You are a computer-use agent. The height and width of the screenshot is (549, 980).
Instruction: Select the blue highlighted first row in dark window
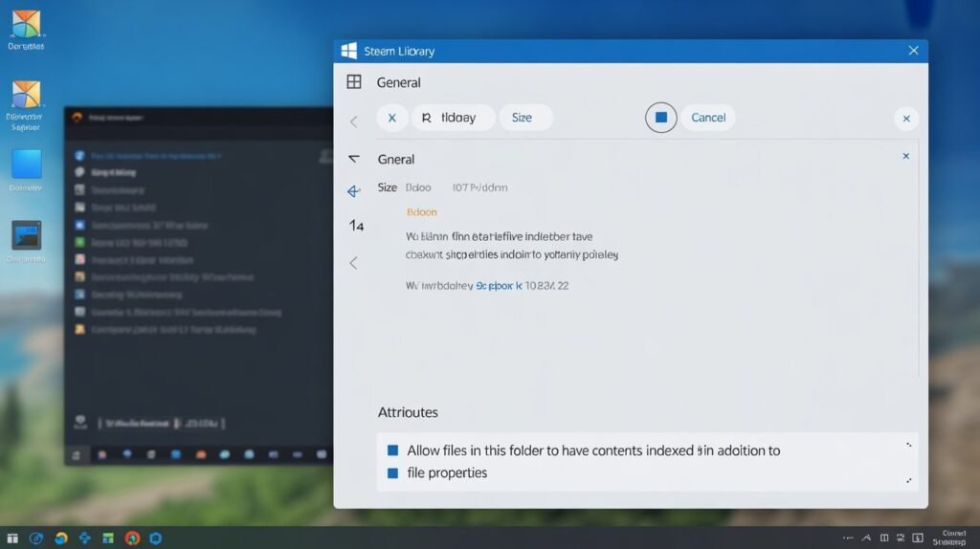point(156,156)
